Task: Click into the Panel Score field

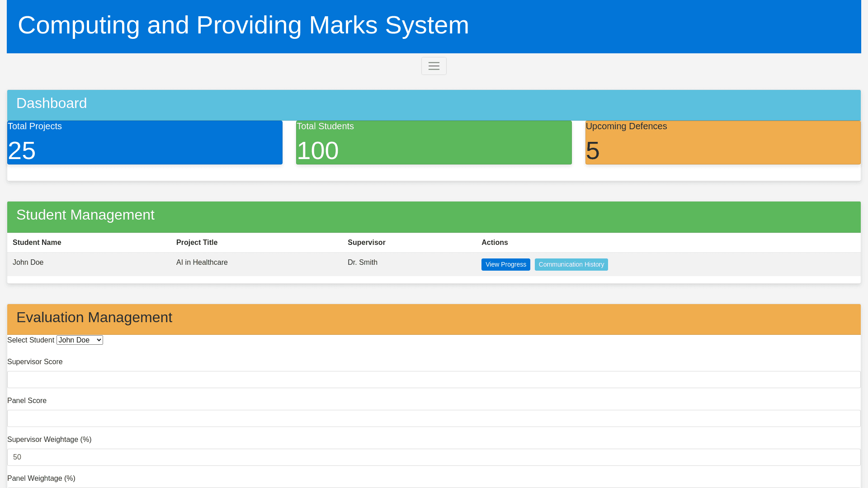Action: (434, 418)
